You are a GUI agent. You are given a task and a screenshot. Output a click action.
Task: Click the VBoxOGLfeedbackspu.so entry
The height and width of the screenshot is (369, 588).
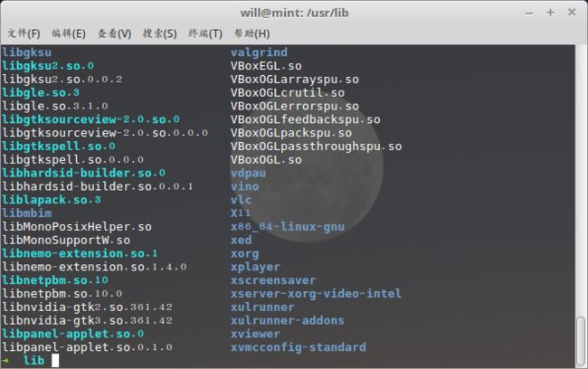(306, 119)
